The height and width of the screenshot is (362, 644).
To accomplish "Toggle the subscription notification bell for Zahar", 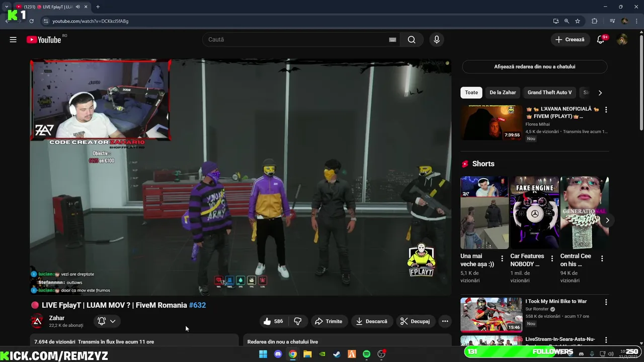I will tap(102, 321).
